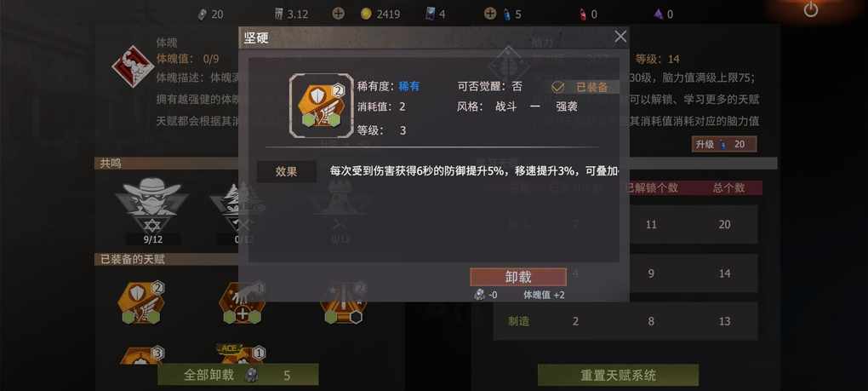The image size is (868, 391).
Task: Select the equipped ACE talent icon
Action: point(242,354)
